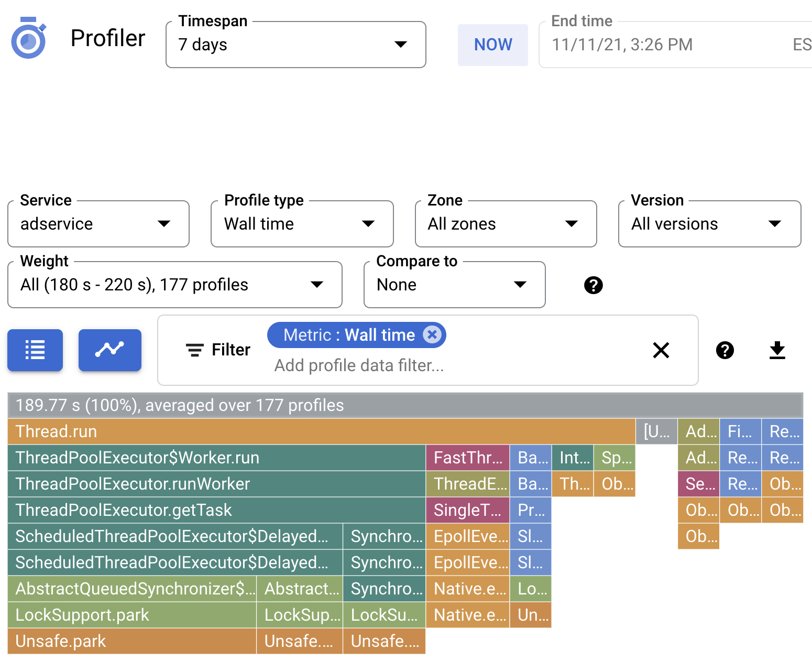Open help about weight comparison
Image resolution: width=812 pixels, height=671 pixels.
593,285
